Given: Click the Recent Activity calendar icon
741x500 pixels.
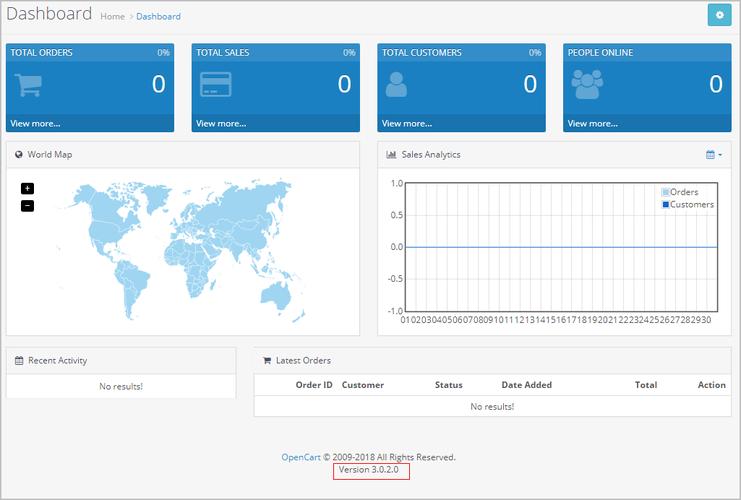Looking at the screenshot, I should (x=19, y=360).
